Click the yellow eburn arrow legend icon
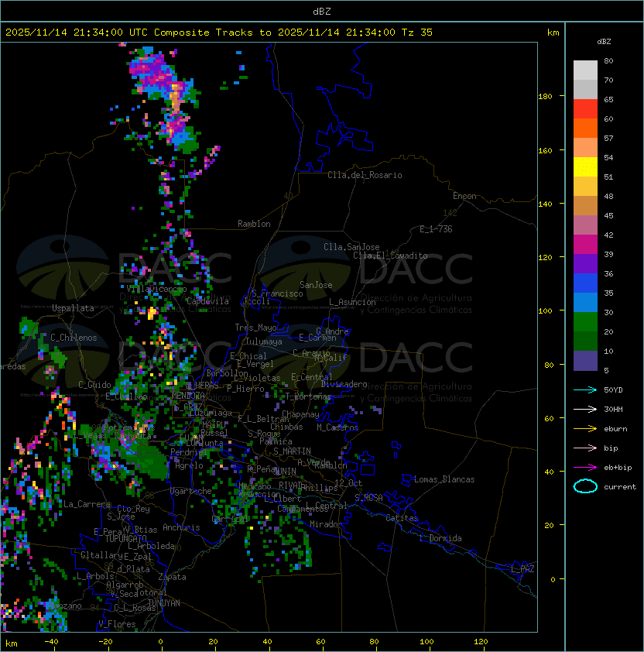Image resolution: width=644 pixels, height=652 pixels. click(585, 429)
